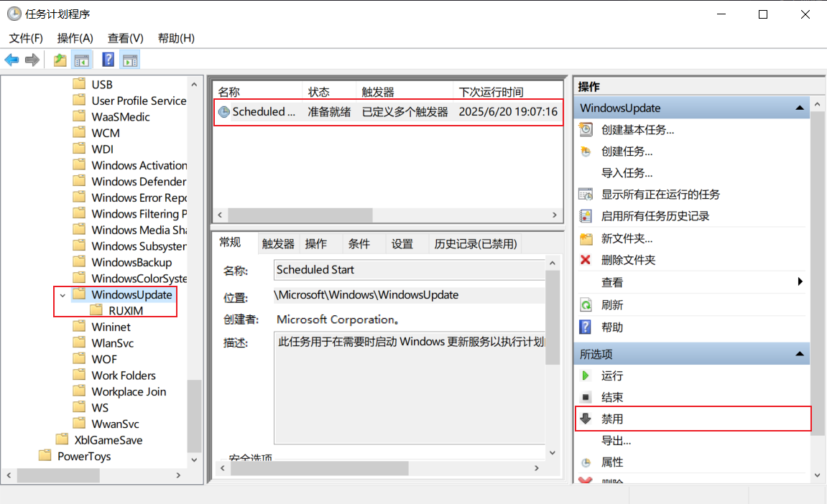The height and width of the screenshot is (504, 827).
Task: Click the forward arrow toolbar icon
Action: pos(32,60)
